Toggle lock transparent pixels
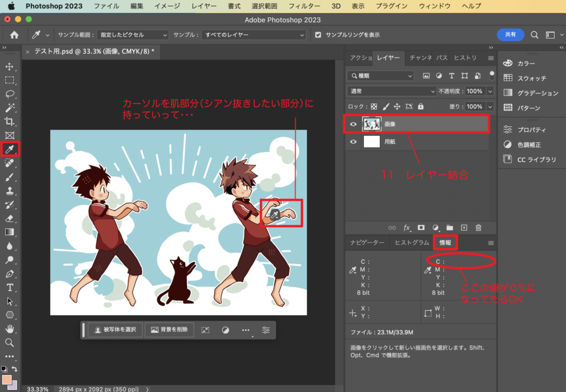This screenshot has width=566, height=392. click(374, 107)
